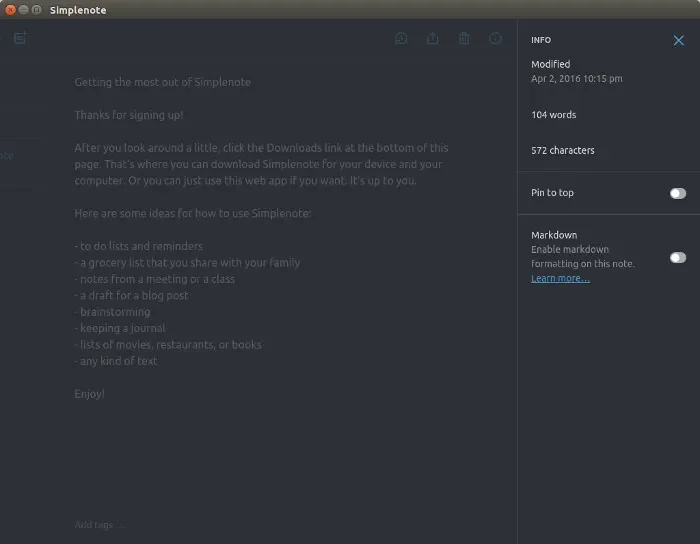Open the note history clock icon

coord(401,38)
